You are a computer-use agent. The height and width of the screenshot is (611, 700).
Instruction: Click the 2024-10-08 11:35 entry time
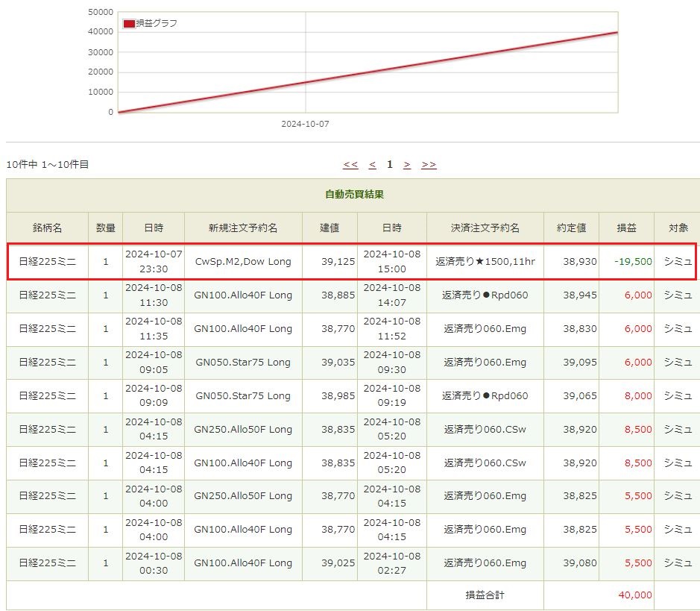point(154,328)
